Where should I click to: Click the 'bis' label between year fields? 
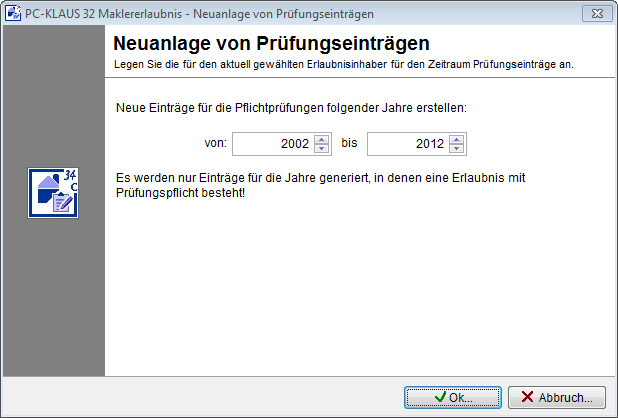coord(349,144)
